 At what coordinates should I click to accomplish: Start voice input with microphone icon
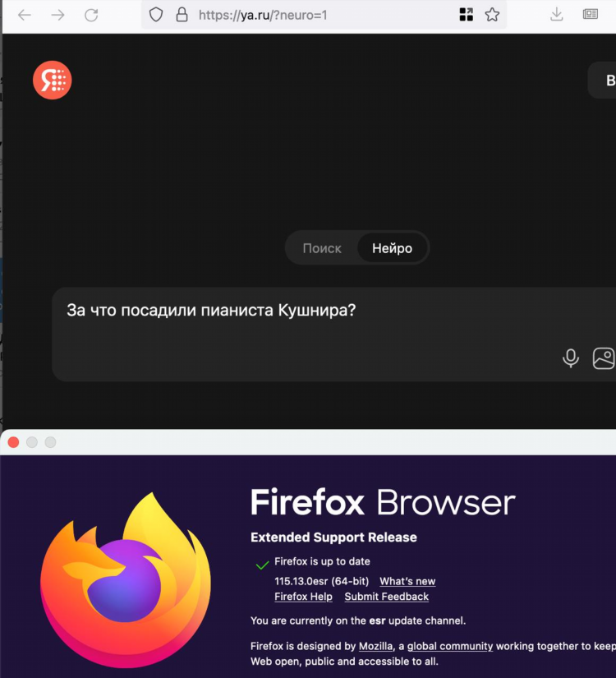click(571, 358)
